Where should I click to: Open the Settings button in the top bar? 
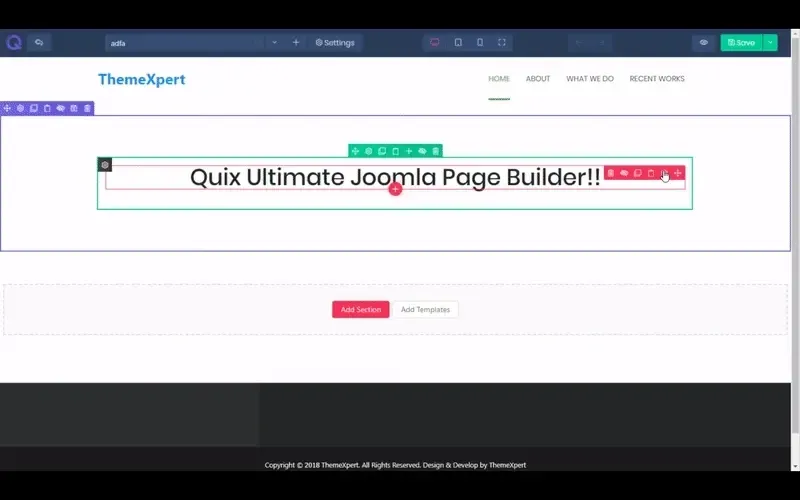tap(335, 43)
